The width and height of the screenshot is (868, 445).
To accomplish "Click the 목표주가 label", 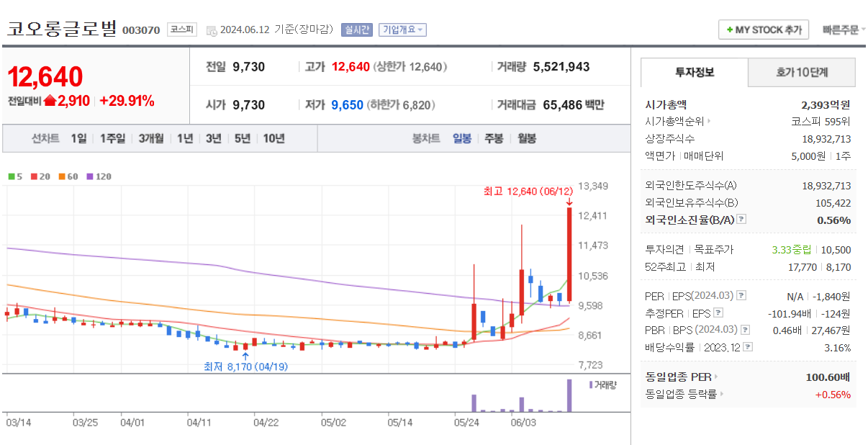I will click(714, 250).
